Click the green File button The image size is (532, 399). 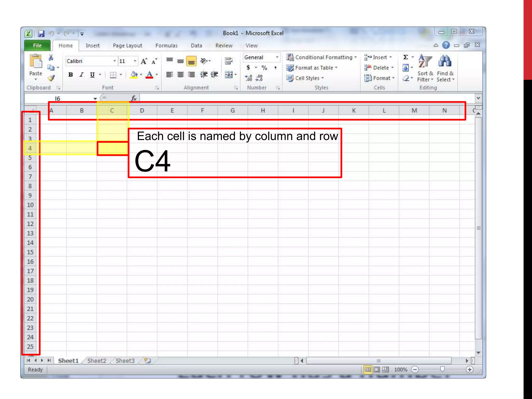coord(37,45)
